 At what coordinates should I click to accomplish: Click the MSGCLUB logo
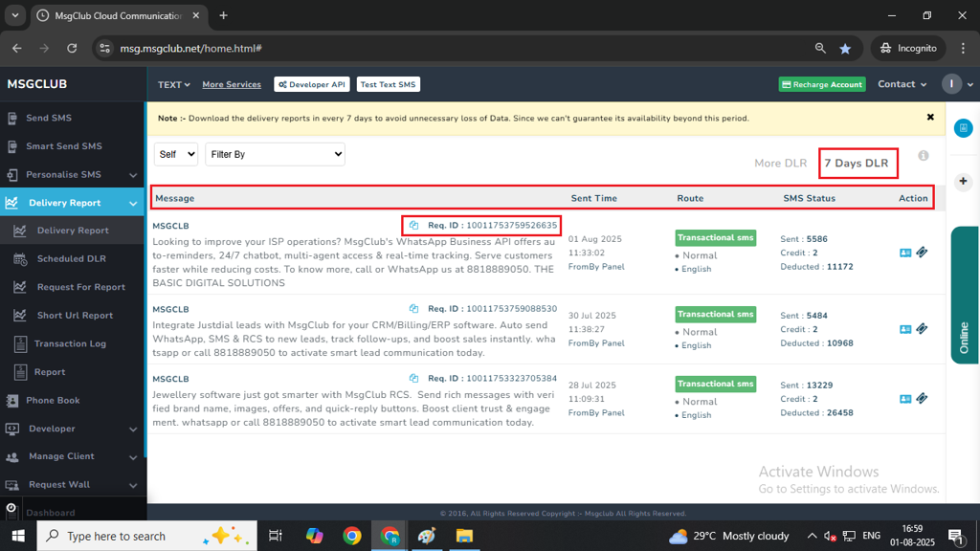click(37, 84)
